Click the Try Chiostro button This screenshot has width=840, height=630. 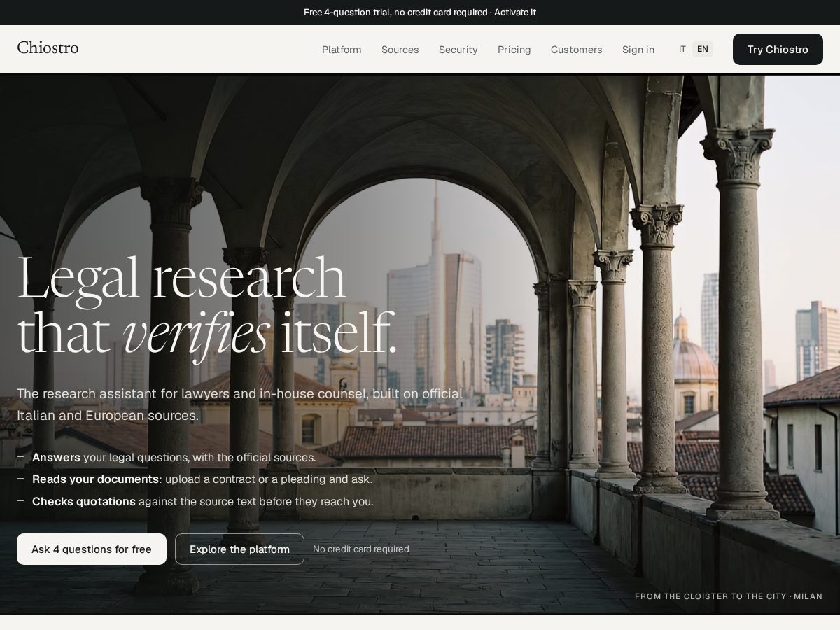pyautogui.click(x=778, y=50)
